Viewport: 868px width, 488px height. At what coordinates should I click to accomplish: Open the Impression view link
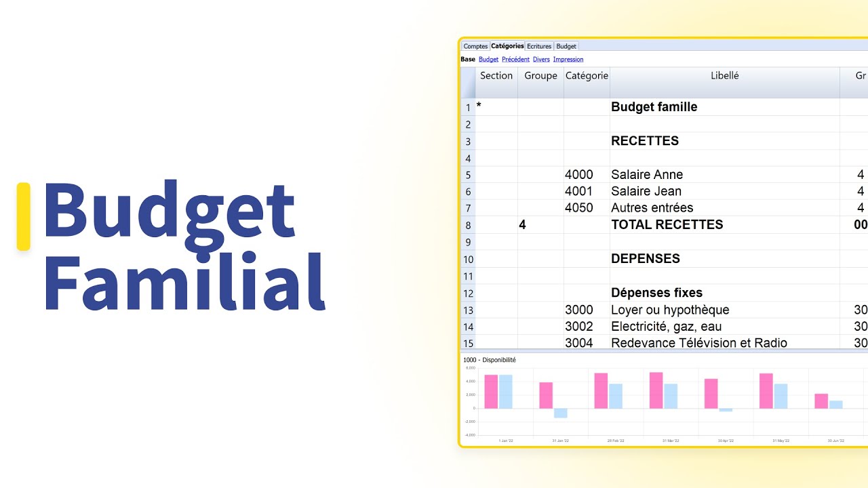(568, 60)
